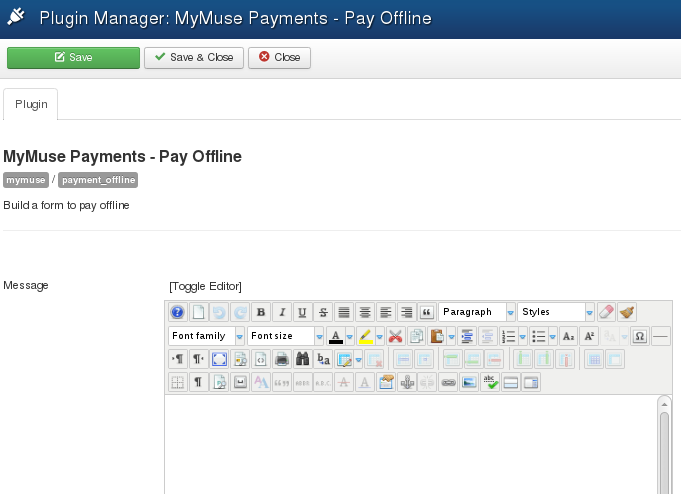Open text color picker arrow
The width and height of the screenshot is (681, 494).
(x=350, y=336)
